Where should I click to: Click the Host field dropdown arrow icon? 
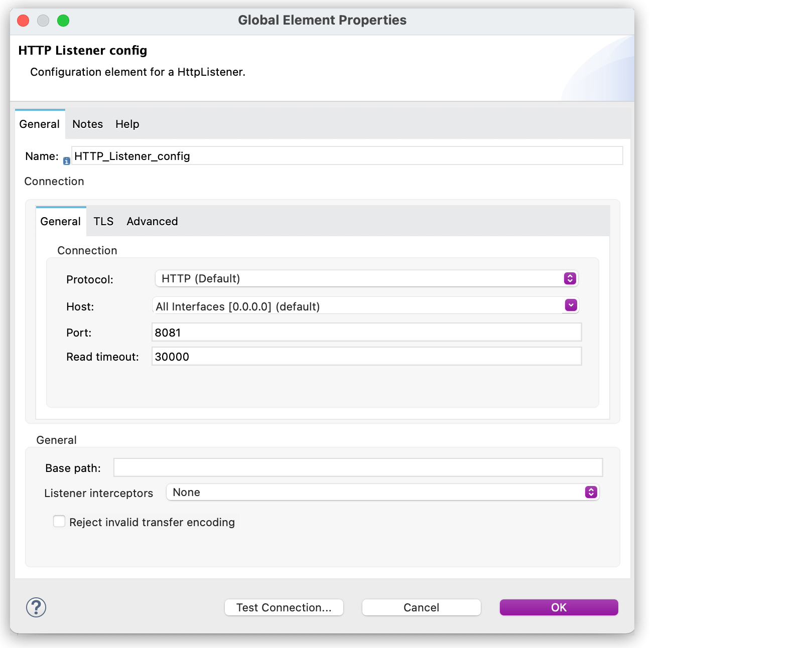point(571,305)
